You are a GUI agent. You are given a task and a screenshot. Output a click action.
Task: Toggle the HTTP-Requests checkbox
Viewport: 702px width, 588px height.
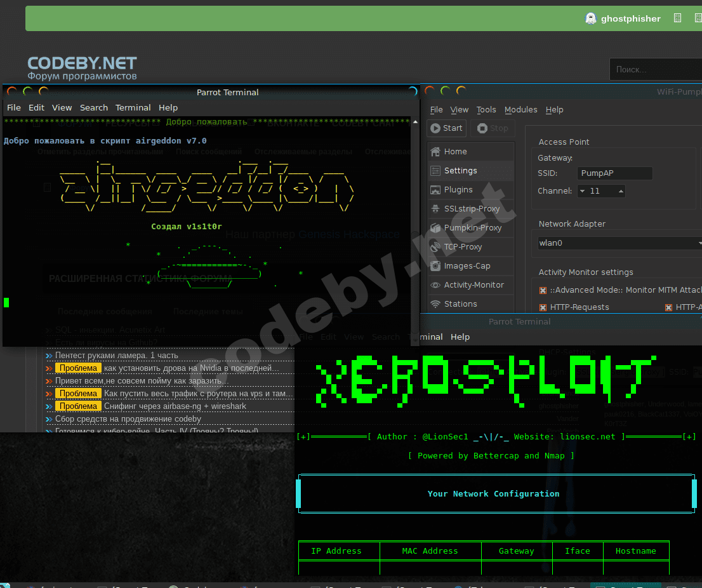click(543, 308)
